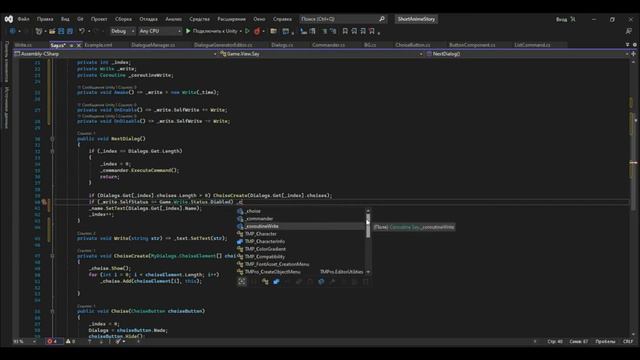Image resolution: width=640 pixels, height=360 pixels.
Task: Expand the Подключить к Unity dropdown arrow
Action: click(240, 31)
